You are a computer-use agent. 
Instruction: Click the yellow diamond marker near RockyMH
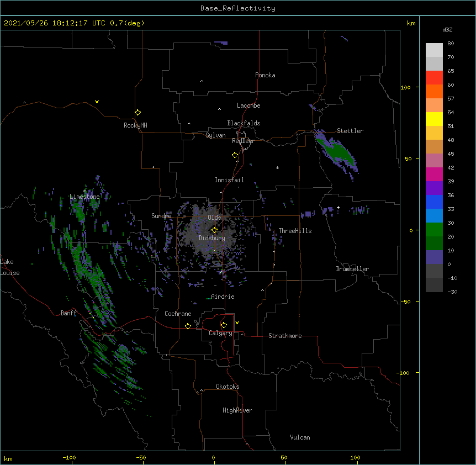coord(137,113)
